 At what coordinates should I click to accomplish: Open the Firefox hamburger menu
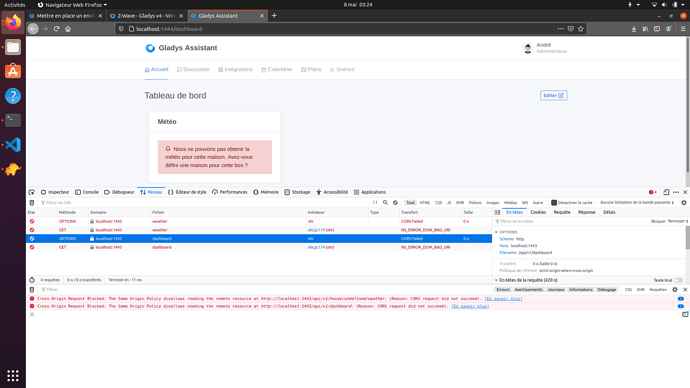click(x=683, y=29)
